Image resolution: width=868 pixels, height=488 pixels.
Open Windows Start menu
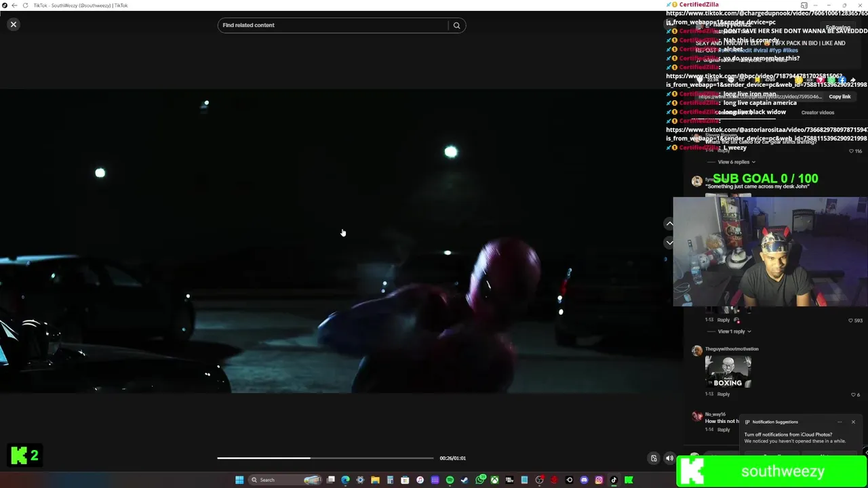tap(239, 480)
